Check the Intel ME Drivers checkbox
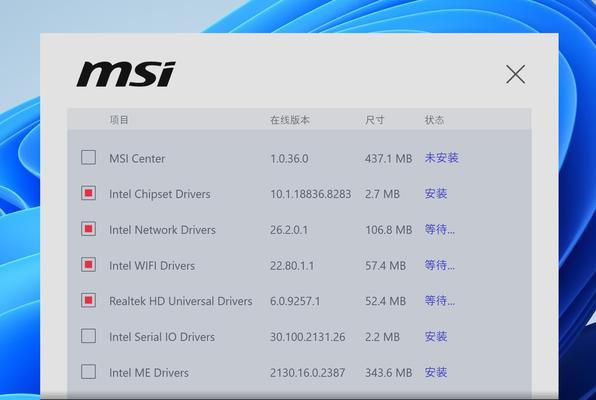 pyautogui.click(x=88, y=372)
